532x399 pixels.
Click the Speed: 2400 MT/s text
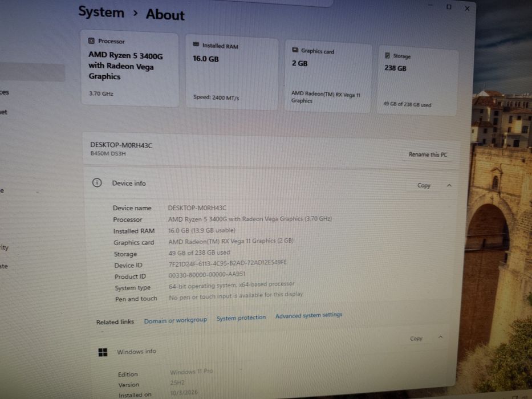[216, 97]
